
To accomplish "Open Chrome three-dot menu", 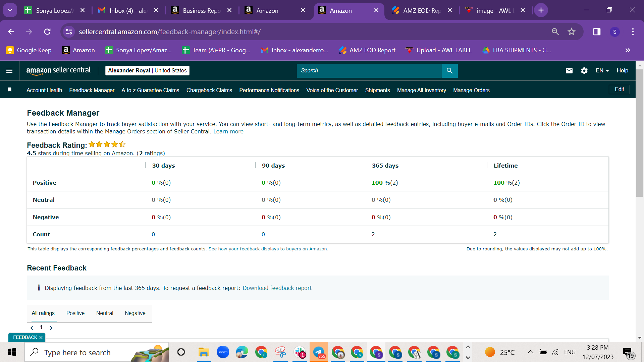I will point(633,32).
